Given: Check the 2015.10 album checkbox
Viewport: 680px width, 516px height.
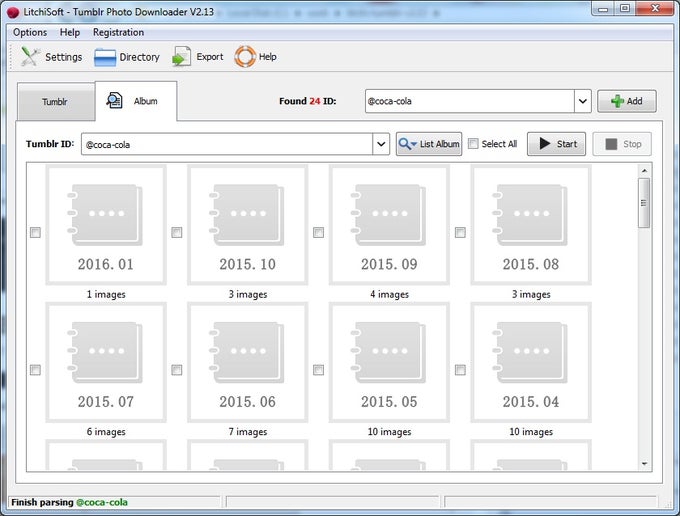Looking at the screenshot, I should (x=177, y=232).
